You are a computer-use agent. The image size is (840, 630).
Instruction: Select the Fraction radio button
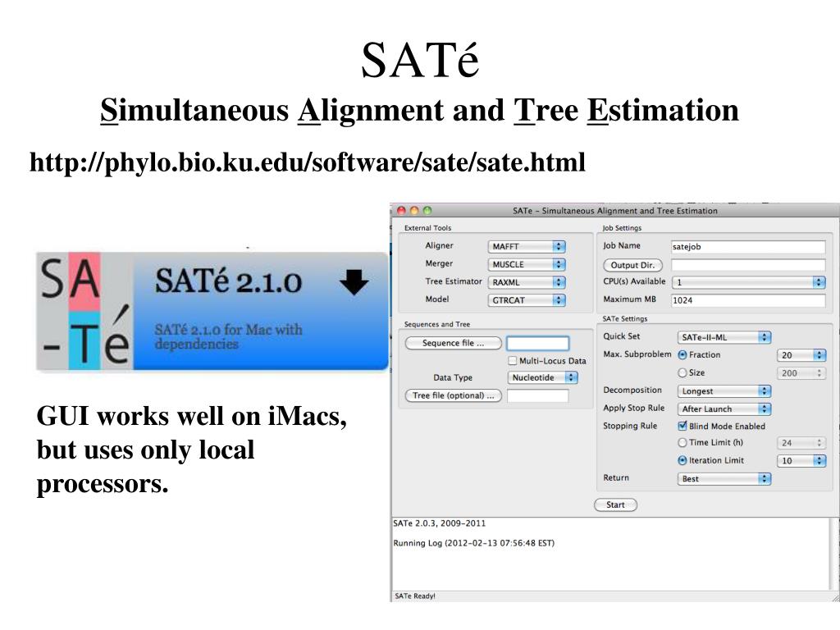(x=682, y=354)
